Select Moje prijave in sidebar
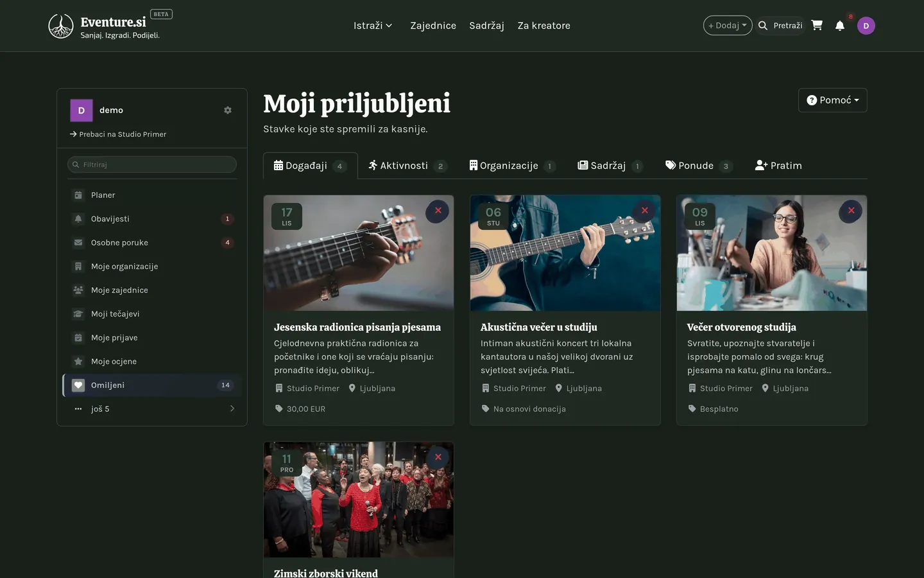This screenshot has height=578, width=924. [x=152, y=338]
